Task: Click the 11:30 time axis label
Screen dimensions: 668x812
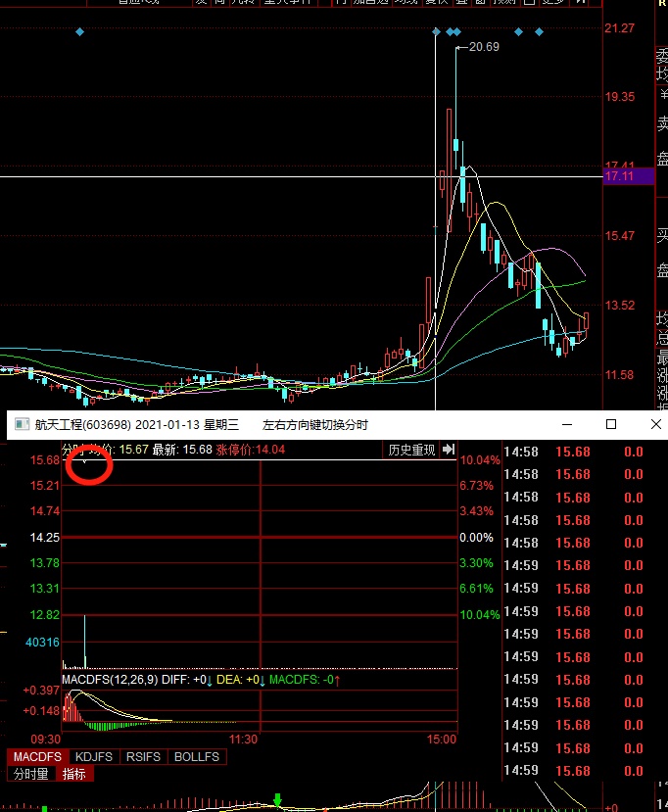Action: click(x=243, y=739)
